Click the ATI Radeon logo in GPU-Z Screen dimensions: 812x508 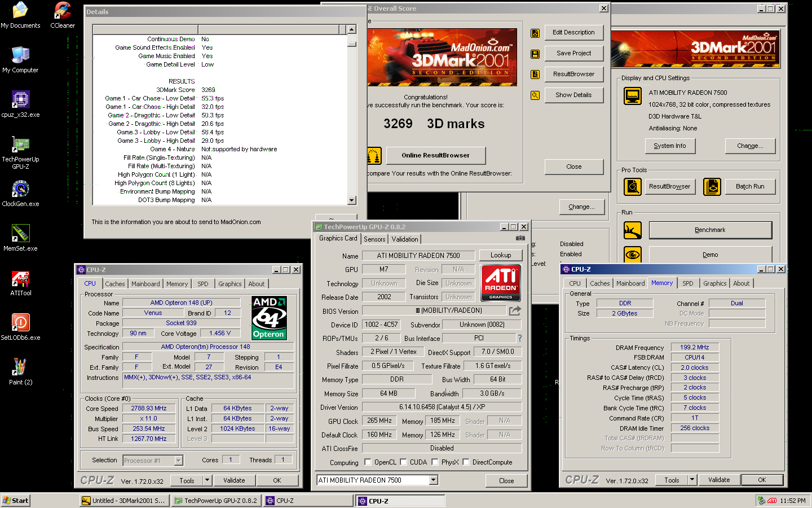(x=501, y=283)
